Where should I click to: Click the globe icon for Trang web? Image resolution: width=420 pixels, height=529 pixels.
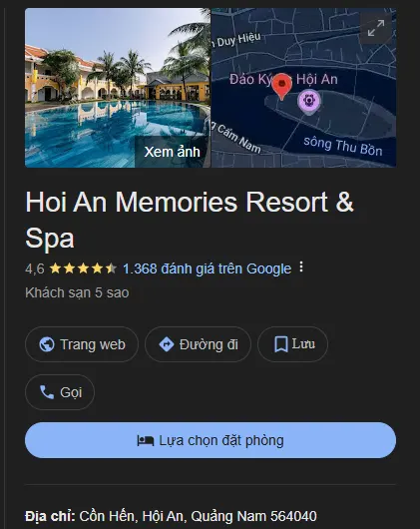47,344
